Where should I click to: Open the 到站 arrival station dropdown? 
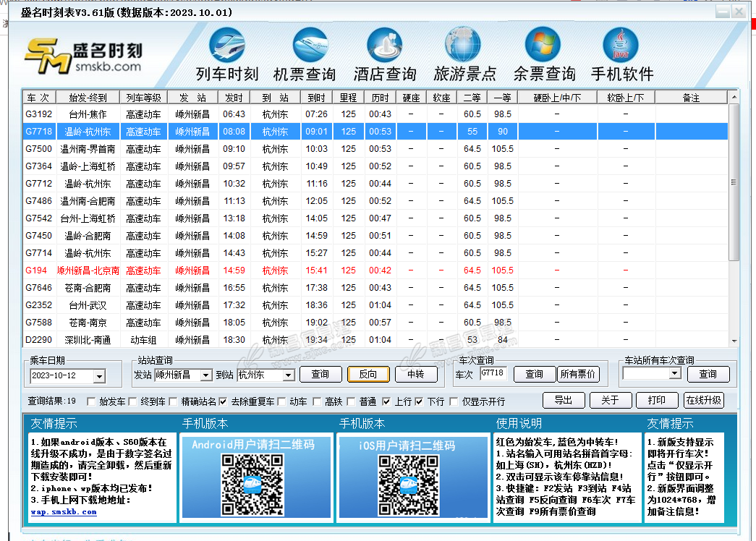(288, 375)
